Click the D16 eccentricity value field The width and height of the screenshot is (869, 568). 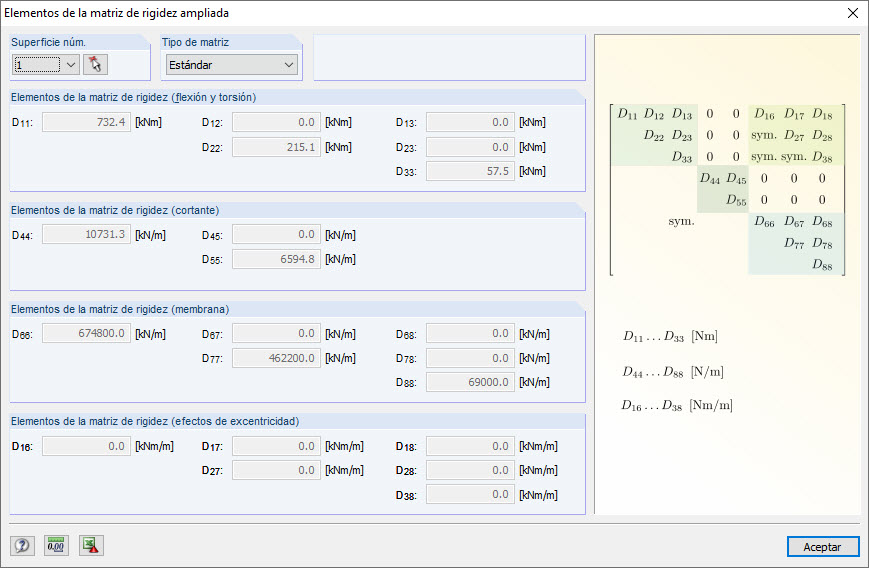click(86, 446)
